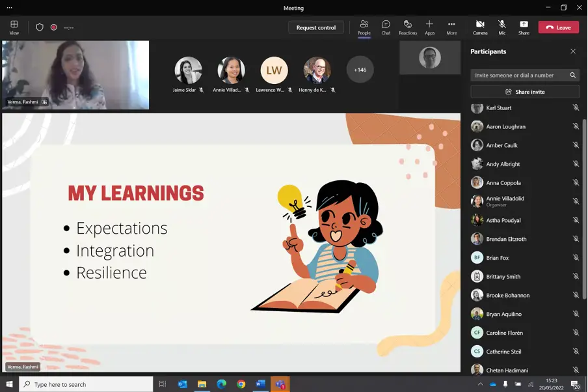Open Word from the taskbar

coord(261,384)
